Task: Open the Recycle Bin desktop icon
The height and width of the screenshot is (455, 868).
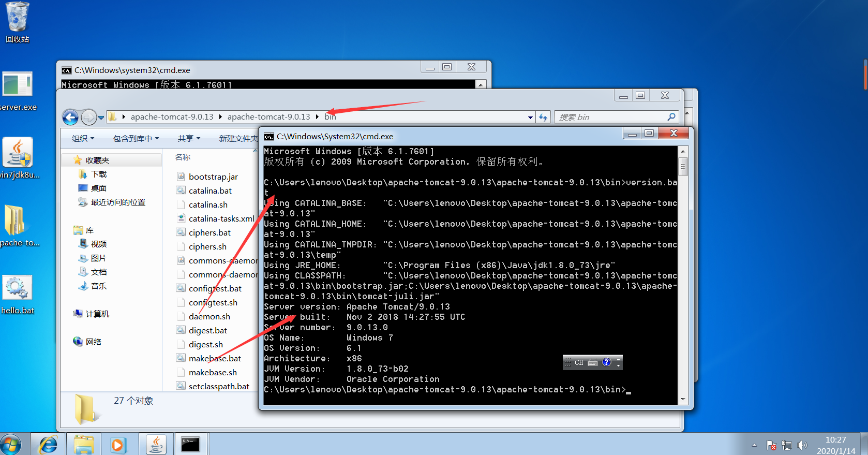Action: pyautogui.click(x=17, y=22)
